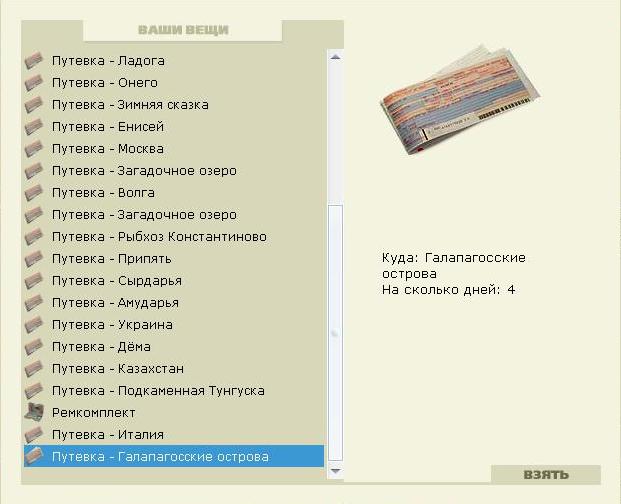
Task: Click the ticket icon beside Путевка - Зимняя сказка
Action: pyautogui.click(x=34, y=105)
